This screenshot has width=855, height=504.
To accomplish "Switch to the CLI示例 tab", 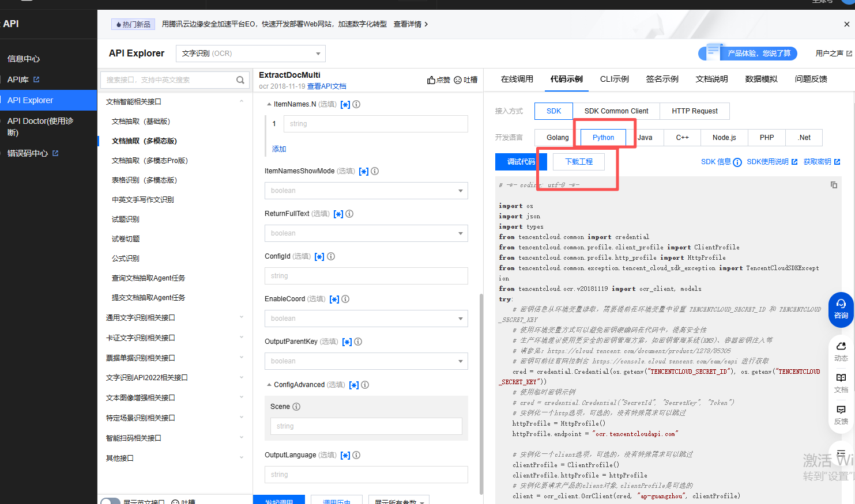I will [x=615, y=79].
